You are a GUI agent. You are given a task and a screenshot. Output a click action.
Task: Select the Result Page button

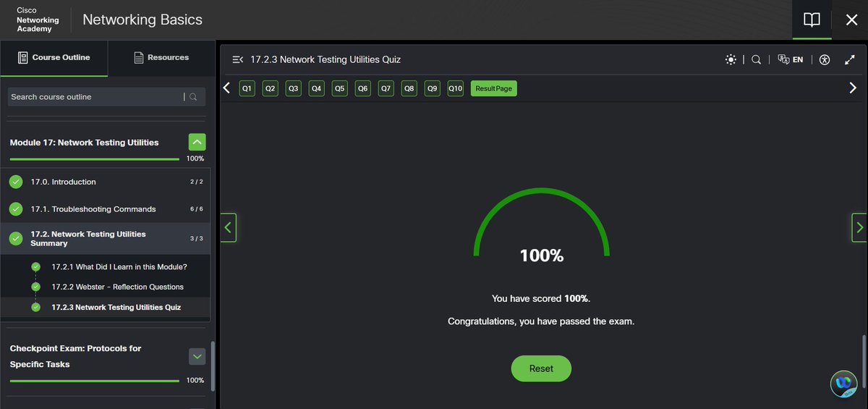point(493,88)
